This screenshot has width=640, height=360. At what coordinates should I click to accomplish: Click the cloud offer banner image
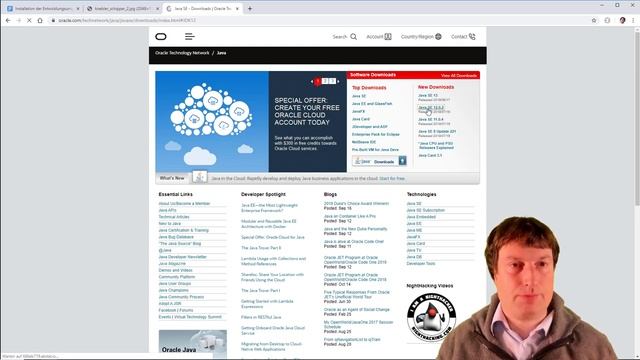point(212,121)
